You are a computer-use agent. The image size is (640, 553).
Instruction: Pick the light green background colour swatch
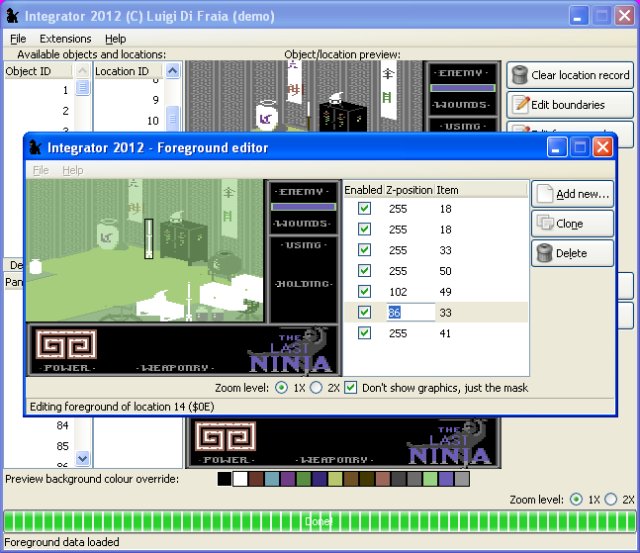coord(430,479)
